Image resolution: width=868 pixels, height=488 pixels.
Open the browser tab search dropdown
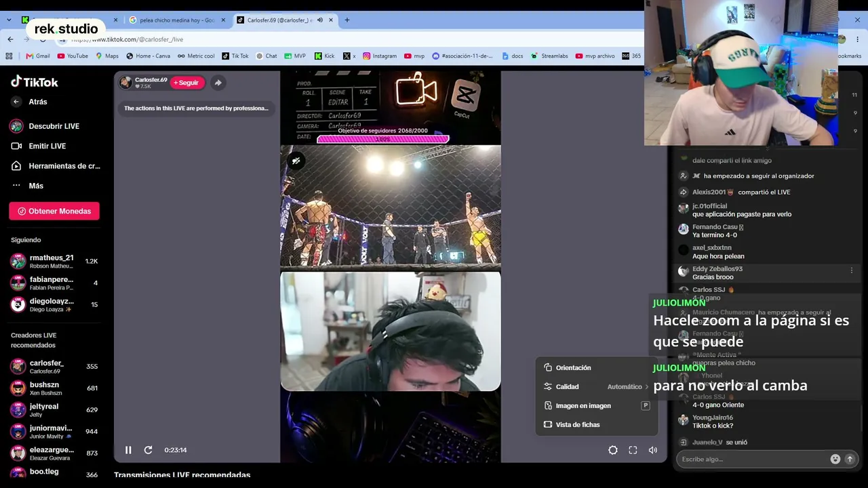(x=9, y=20)
